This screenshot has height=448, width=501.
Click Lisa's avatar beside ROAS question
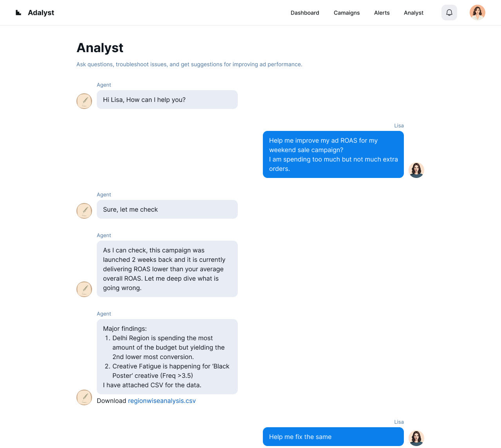point(416,170)
